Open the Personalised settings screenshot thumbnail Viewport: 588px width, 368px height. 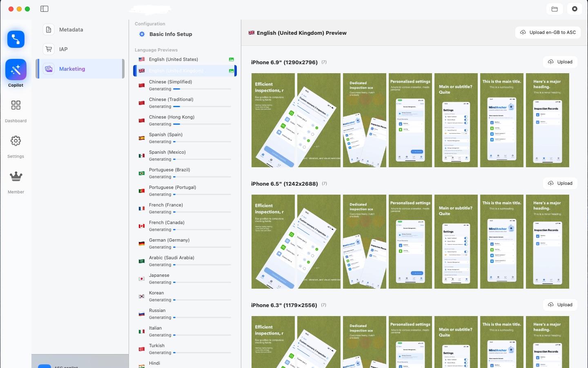pos(410,120)
